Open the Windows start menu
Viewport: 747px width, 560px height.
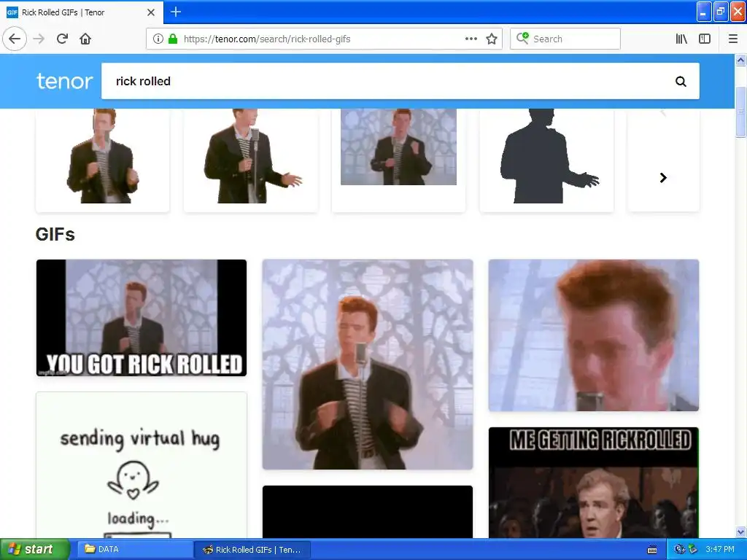(x=35, y=549)
